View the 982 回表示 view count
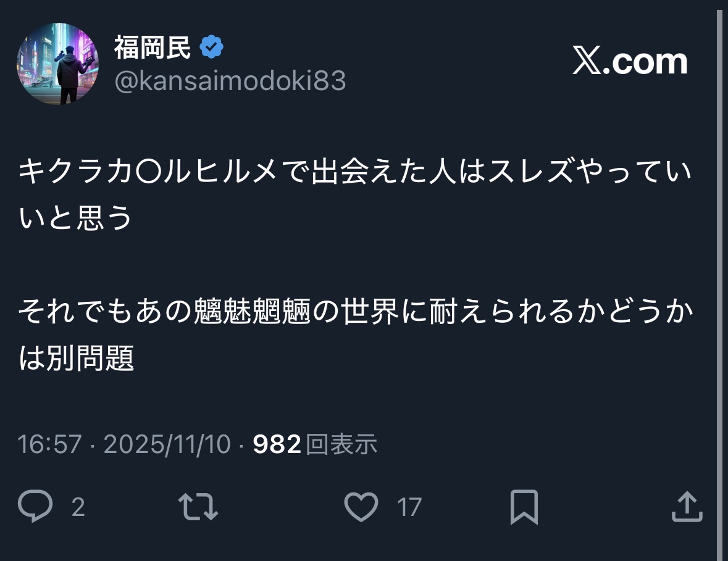The height and width of the screenshot is (561, 728). coord(315,444)
